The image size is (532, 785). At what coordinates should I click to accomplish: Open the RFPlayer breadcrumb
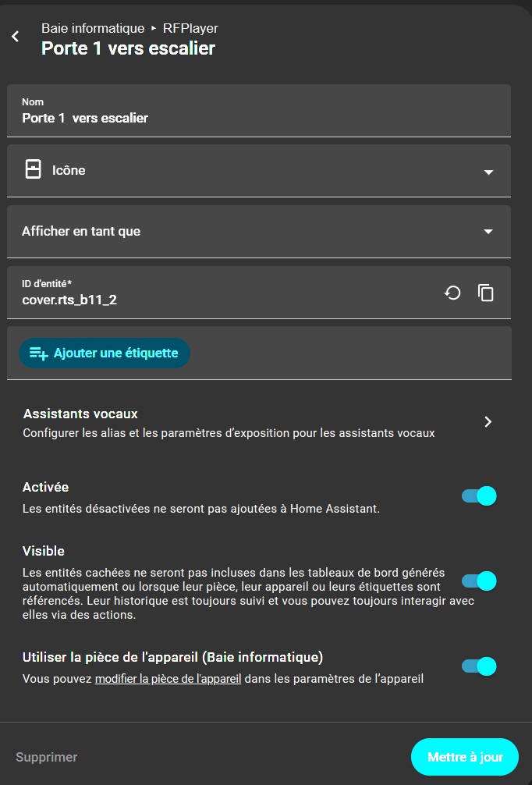tap(190, 29)
